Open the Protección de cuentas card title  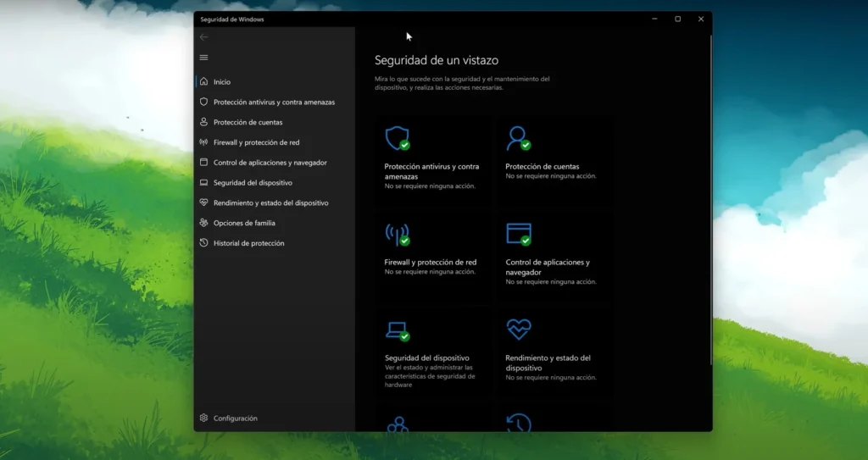tap(542, 166)
